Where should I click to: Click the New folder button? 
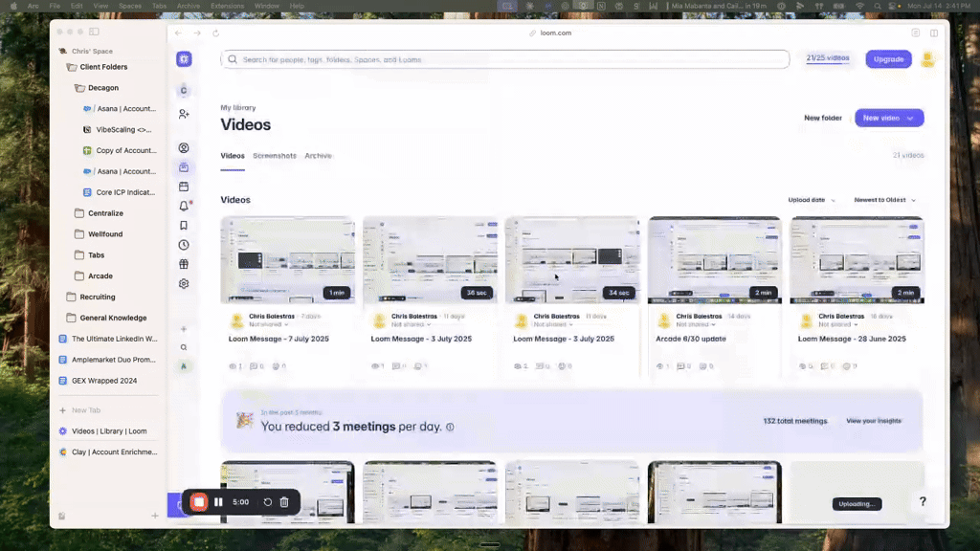tap(823, 118)
